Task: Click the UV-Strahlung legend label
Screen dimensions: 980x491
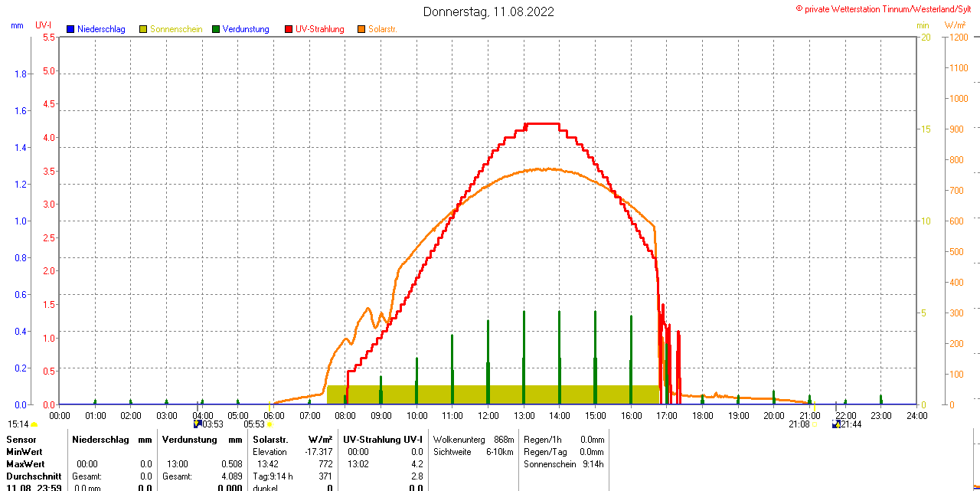Action: click(x=320, y=29)
